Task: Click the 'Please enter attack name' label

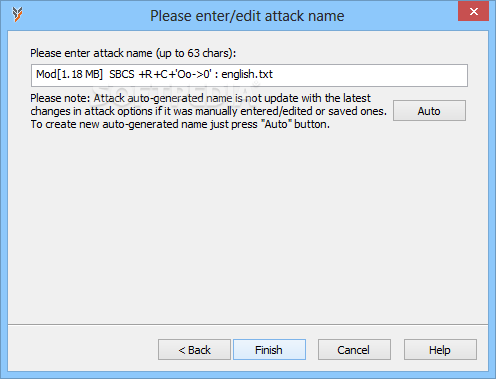Action: [x=133, y=53]
